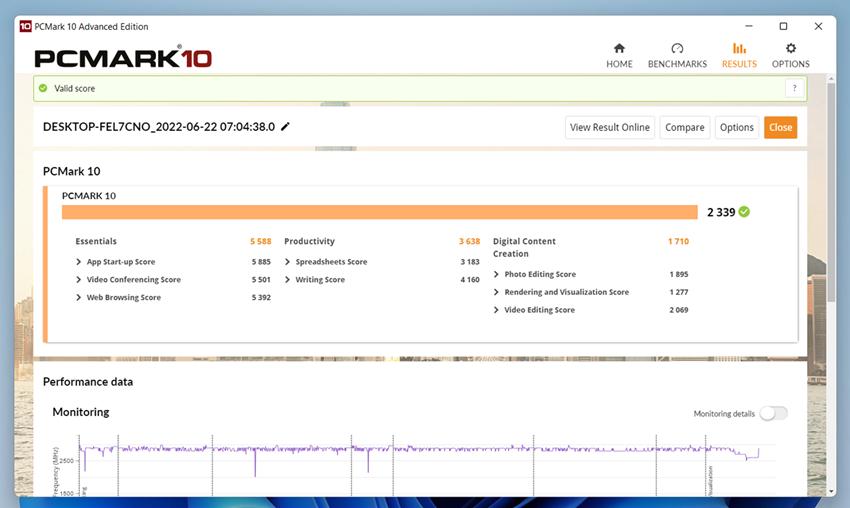850x508 pixels.
Task: Expand Rendering and Visualization Score
Action: (497, 292)
